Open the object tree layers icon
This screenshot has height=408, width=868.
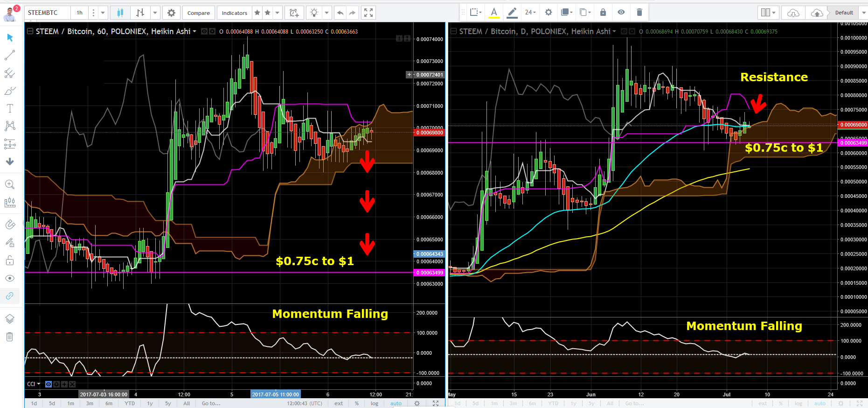[10, 319]
